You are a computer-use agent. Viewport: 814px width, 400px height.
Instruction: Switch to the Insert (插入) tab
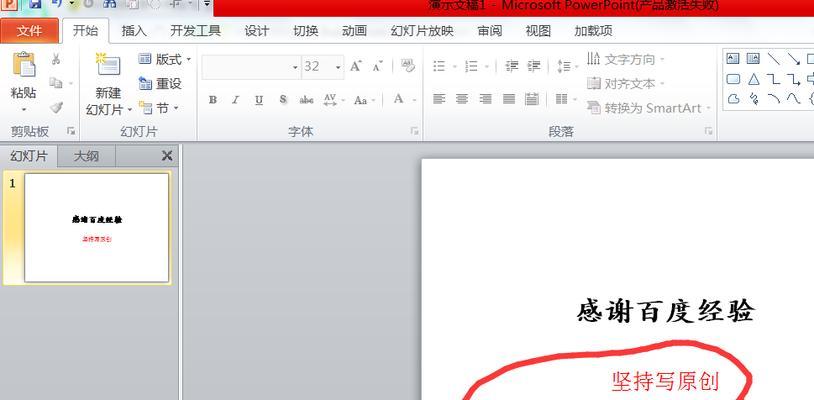134,31
